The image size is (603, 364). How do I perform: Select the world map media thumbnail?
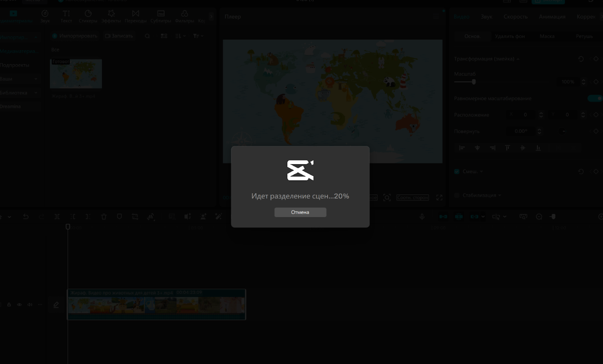point(76,73)
